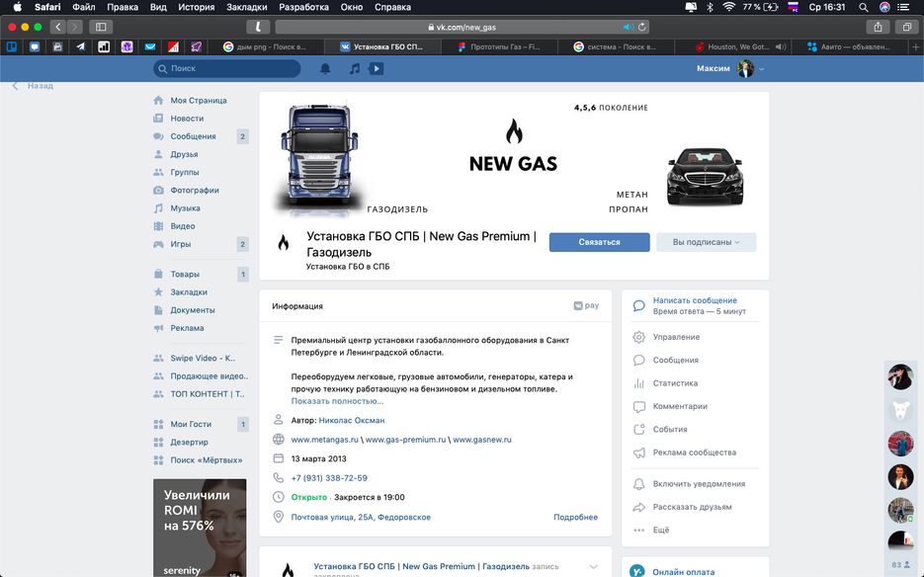Open the rocket icon pinned tab
The width and height of the screenshot is (924, 577).
click(x=197, y=46)
